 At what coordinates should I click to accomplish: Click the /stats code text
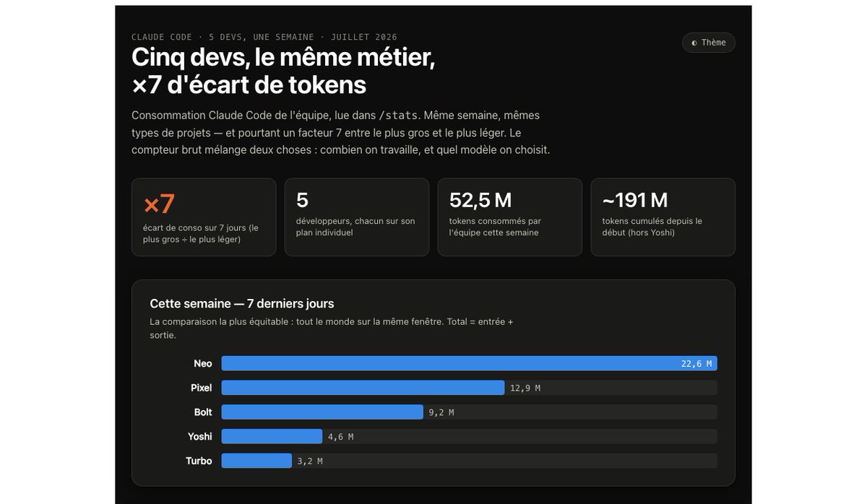[398, 116]
